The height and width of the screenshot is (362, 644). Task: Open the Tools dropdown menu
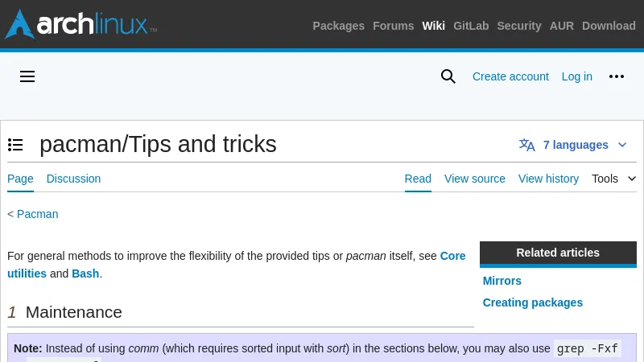pyautogui.click(x=613, y=179)
